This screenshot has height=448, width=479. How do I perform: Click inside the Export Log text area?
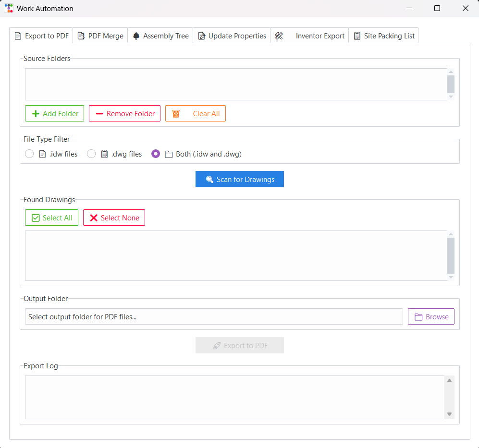pyautogui.click(x=234, y=397)
